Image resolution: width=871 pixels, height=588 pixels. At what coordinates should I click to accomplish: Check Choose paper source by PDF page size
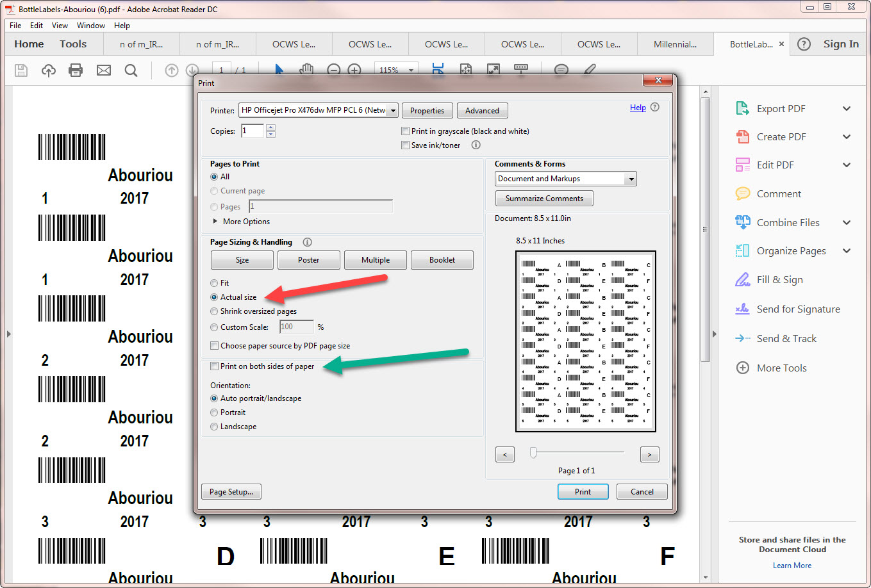[215, 346]
